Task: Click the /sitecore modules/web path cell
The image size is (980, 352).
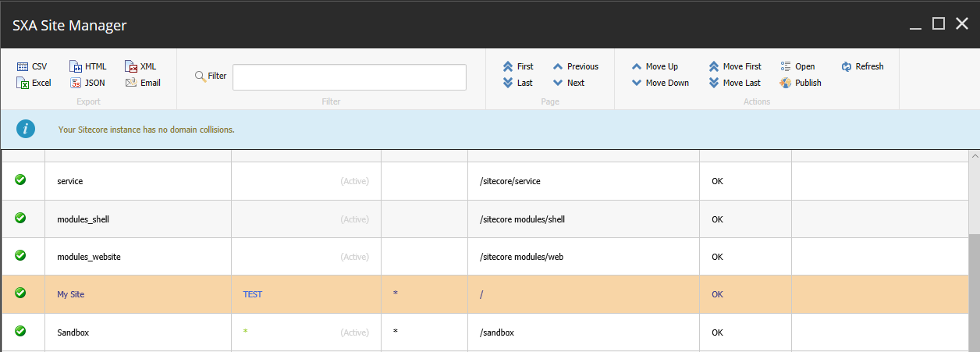Action: [x=522, y=257]
